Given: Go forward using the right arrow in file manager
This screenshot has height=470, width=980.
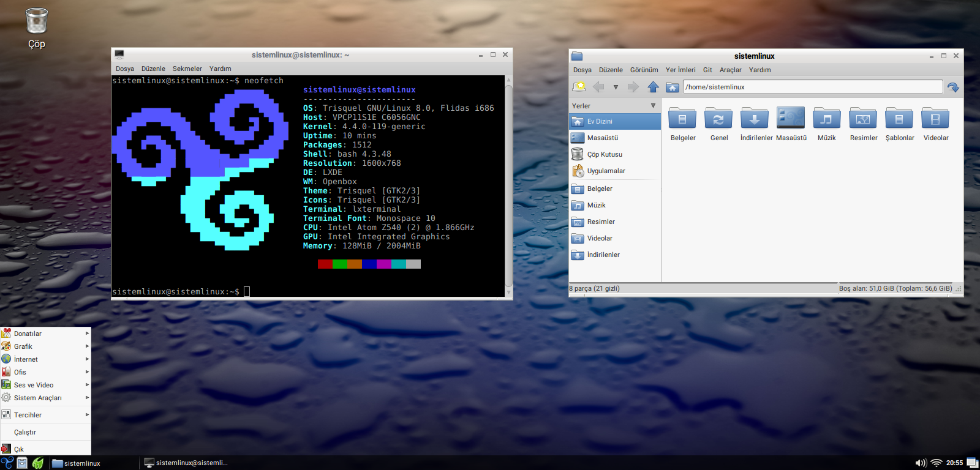Looking at the screenshot, I should [x=633, y=87].
